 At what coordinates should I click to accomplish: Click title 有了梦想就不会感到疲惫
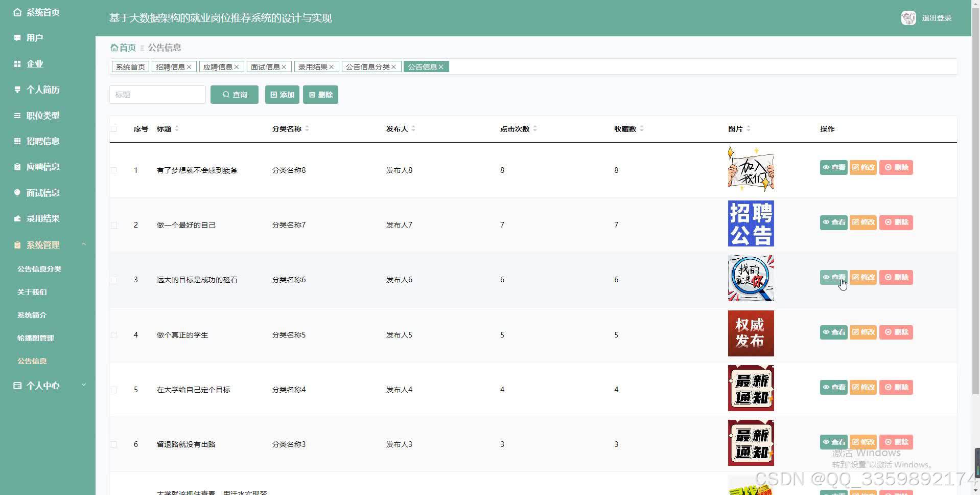coord(197,170)
